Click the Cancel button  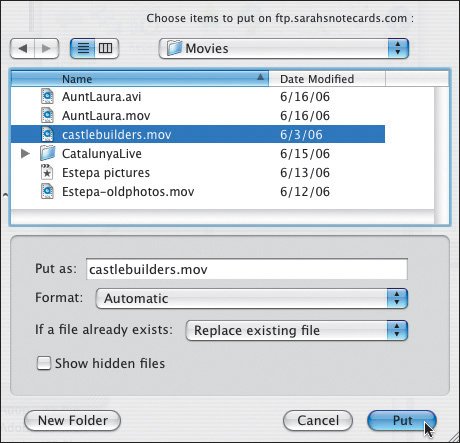318,420
